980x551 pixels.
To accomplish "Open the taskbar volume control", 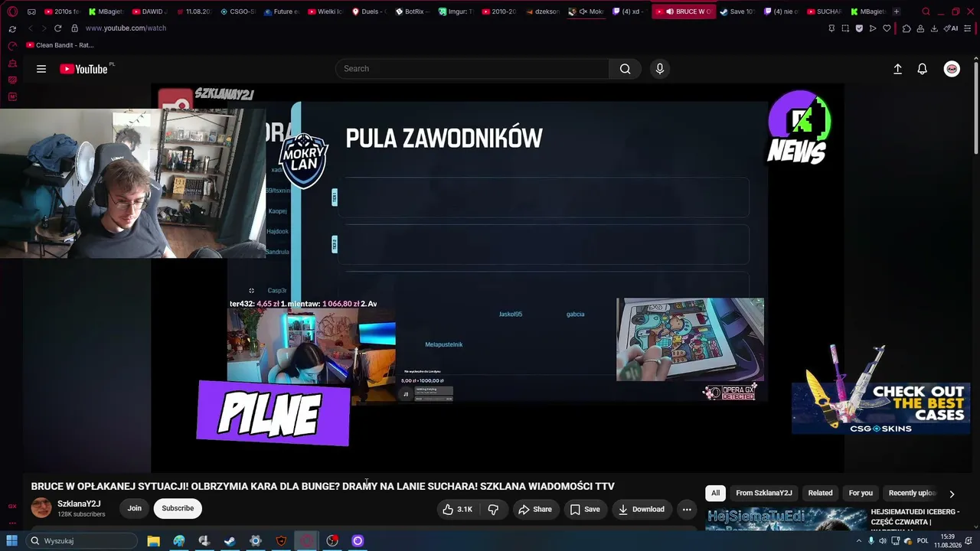I will (x=883, y=541).
